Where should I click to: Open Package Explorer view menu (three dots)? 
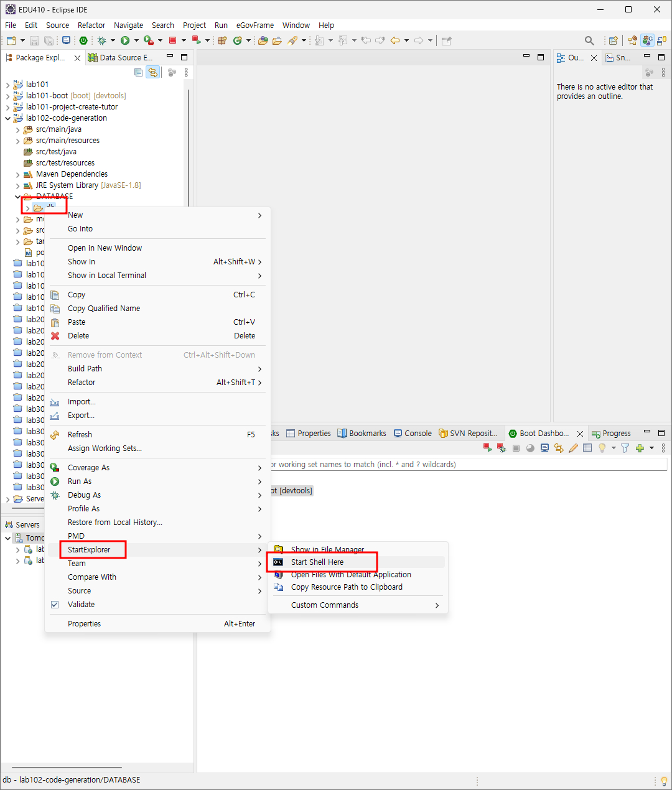click(x=186, y=73)
